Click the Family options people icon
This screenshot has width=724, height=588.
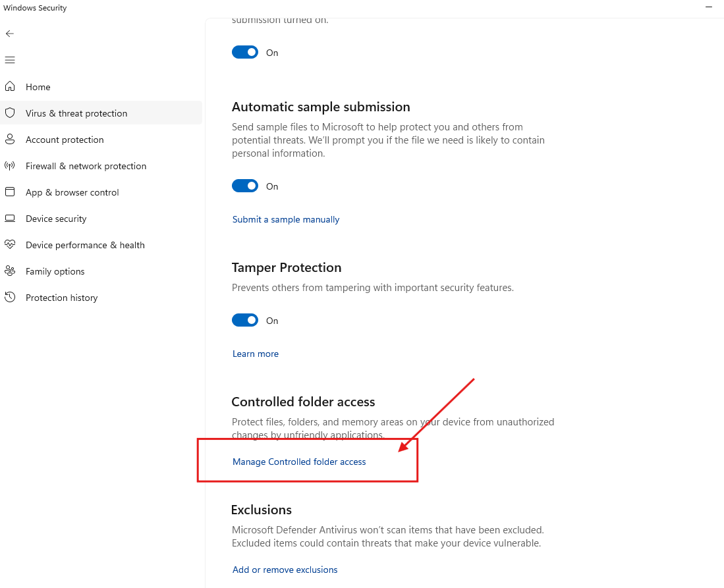(x=10, y=271)
